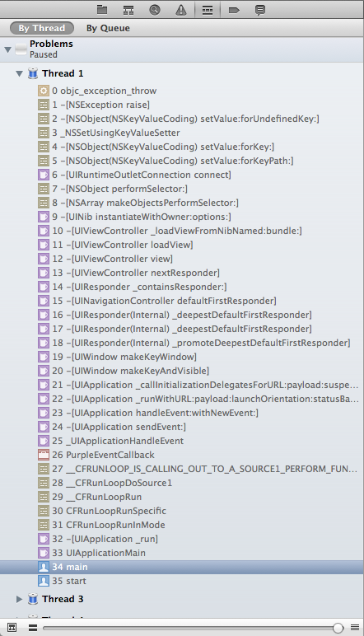
Task: Open the Log navigator speech bubble icon
Action: (260, 9)
